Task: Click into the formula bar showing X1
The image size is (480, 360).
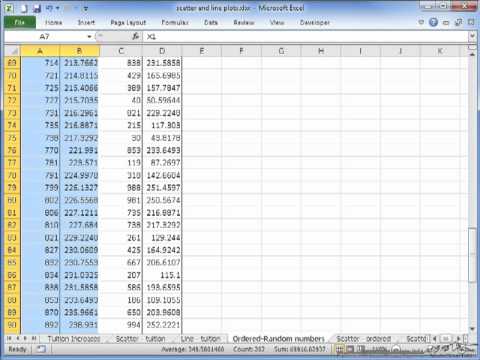Action: (305, 36)
